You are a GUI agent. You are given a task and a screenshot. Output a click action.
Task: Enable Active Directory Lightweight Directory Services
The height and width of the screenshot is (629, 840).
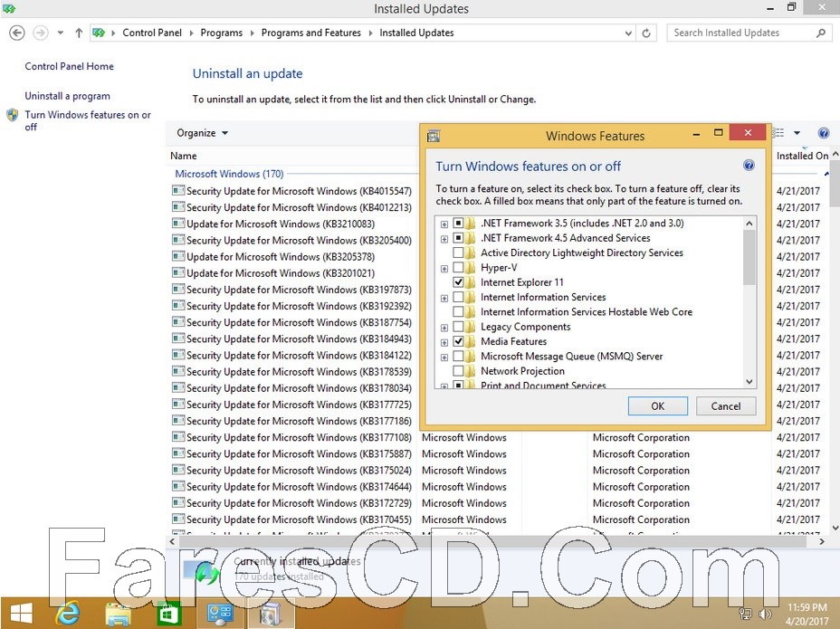coord(458,253)
